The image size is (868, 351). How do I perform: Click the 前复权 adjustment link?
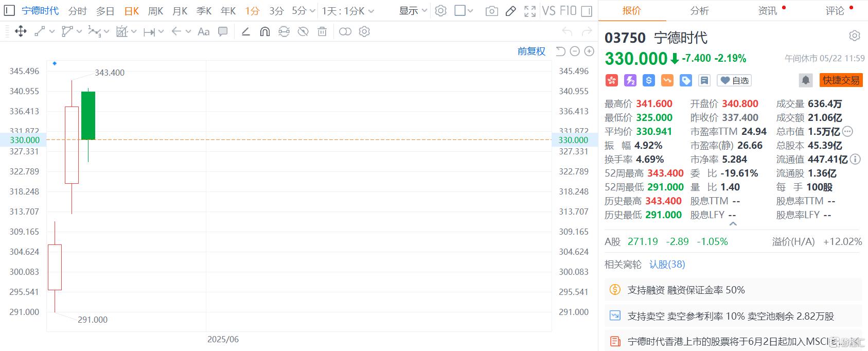(532, 51)
